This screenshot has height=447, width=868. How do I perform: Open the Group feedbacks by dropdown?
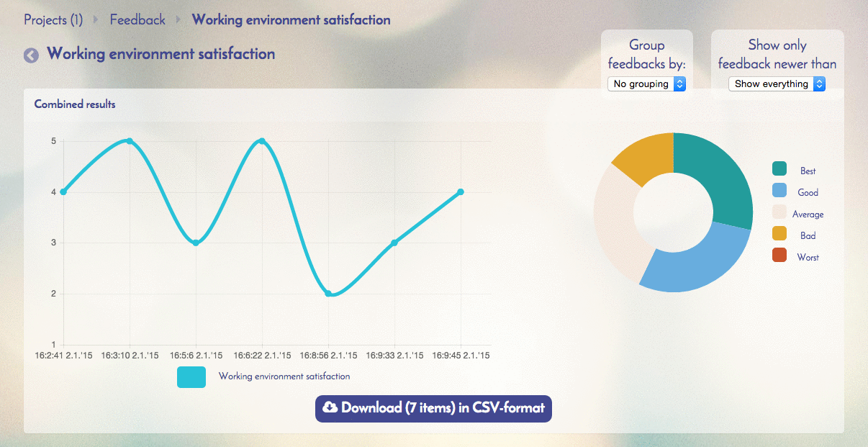[646, 84]
